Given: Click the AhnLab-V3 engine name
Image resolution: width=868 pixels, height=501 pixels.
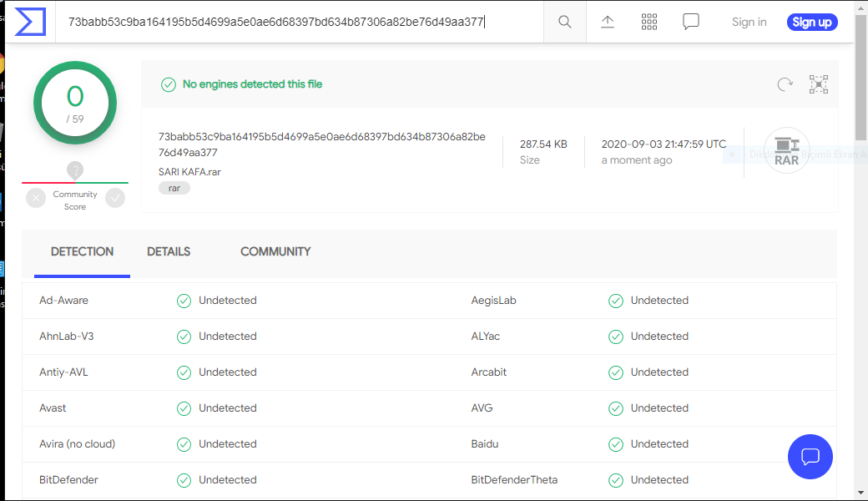Looking at the screenshot, I should click(67, 336).
